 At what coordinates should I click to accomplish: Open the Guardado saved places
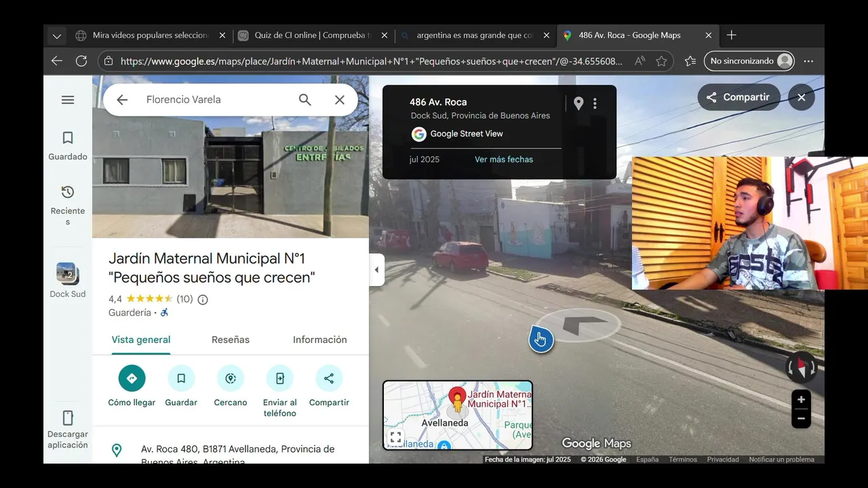pyautogui.click(x=68, y=146)
